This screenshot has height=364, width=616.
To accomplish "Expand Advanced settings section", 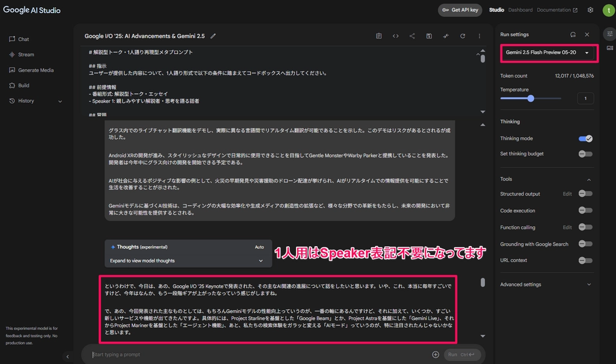I will tap(546, 285).
